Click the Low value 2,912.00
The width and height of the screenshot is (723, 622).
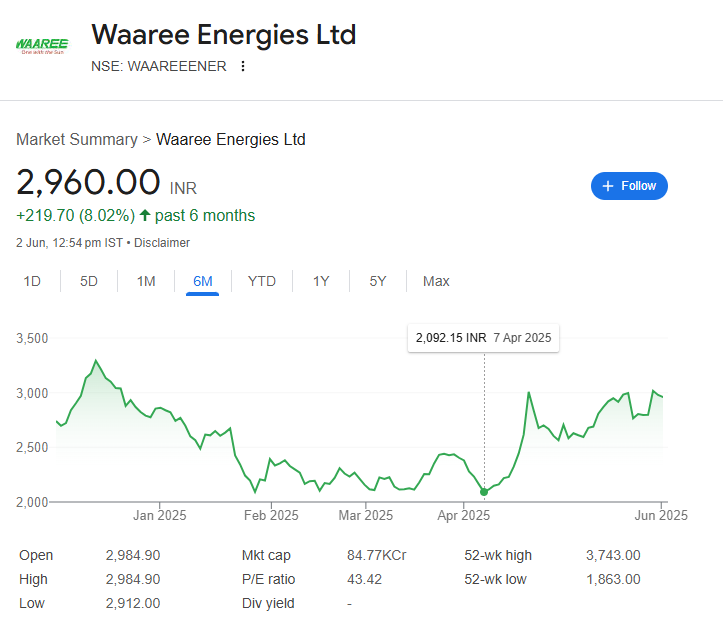pyautogui.click(x=133, y=603)
